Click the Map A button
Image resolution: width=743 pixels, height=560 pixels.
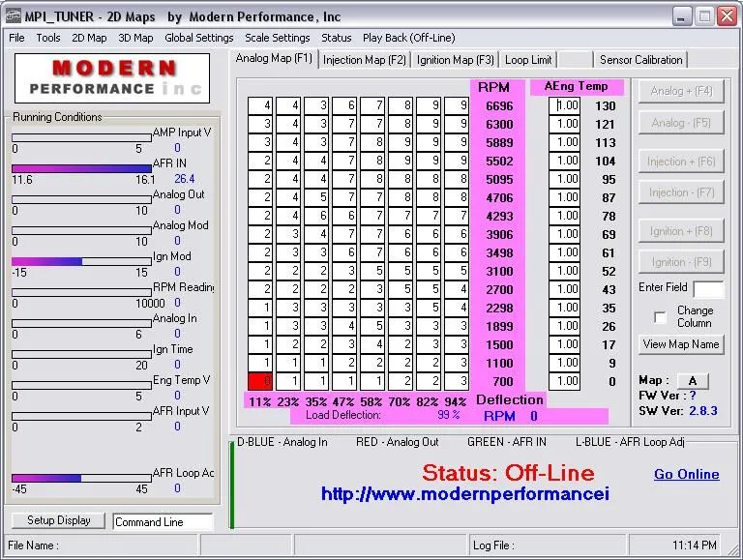[x=693, y=381]
